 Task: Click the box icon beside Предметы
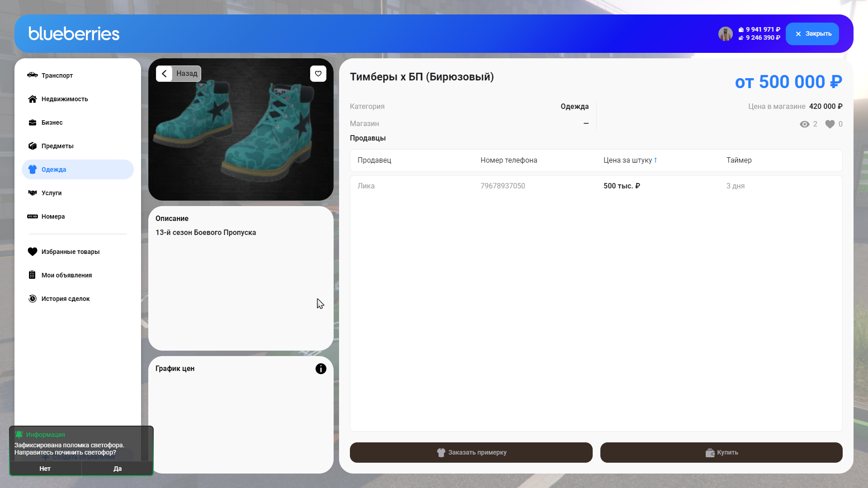pos(33,146)
